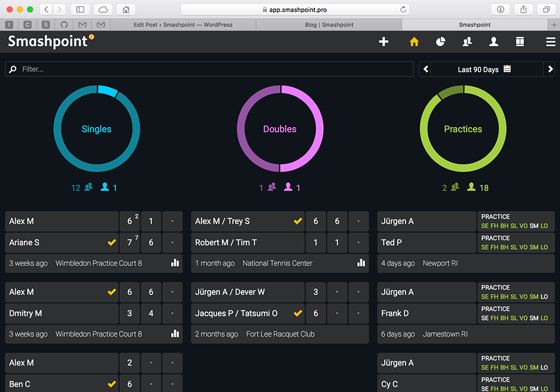Image resolution: width=560 pixels, height=392 pixels.
Task: Select the Doubles donut chart
Action: pyautogui.click(x=280, y=129)
